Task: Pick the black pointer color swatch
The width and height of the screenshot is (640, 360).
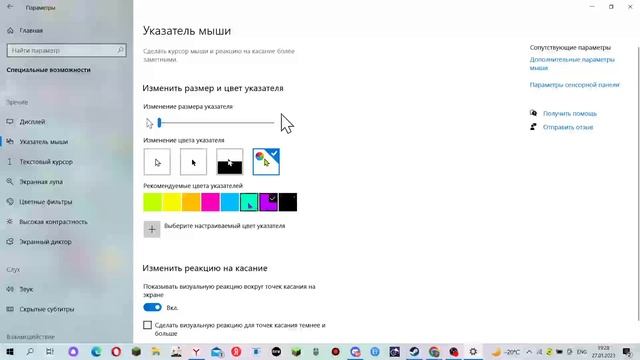Action: [x=288, y=202]
